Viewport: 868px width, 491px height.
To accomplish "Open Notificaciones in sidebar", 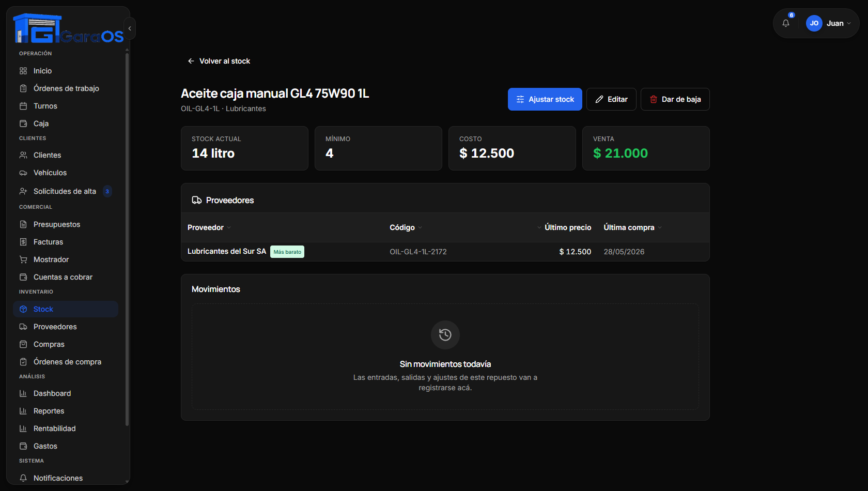I will click(66, 478).
